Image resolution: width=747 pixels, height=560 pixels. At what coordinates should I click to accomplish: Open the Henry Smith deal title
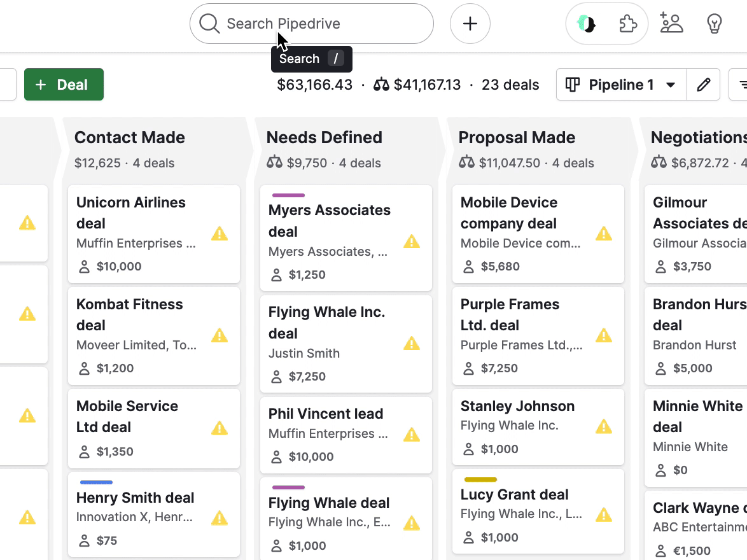pos(136,498)
